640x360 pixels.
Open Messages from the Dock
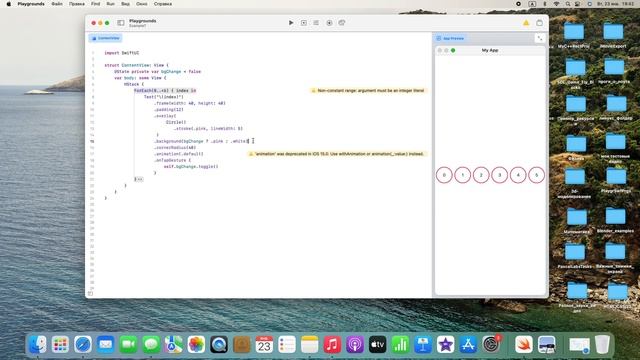(x=151, y=345)
